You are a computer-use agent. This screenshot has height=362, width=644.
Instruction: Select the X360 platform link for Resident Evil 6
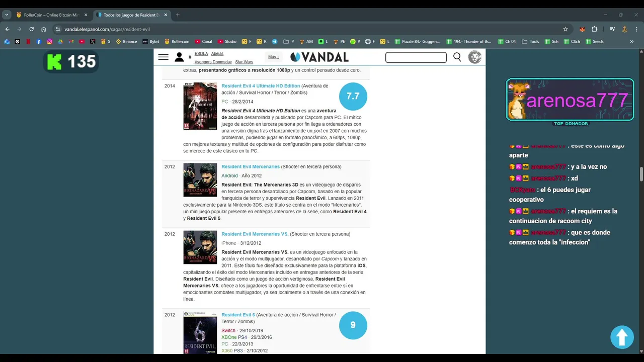tap(227, 350)
